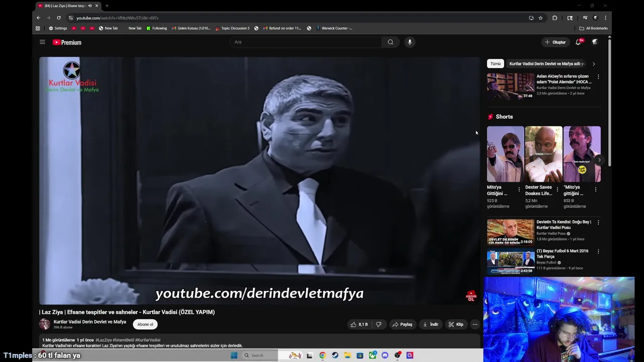Like the video with 8,1 B likes
The image size is (644, 362).
359,324
